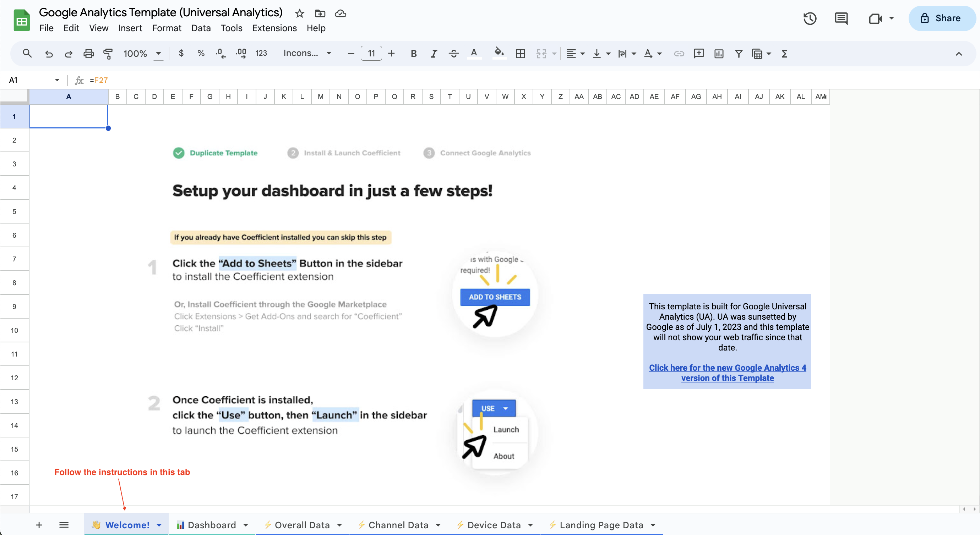
Task: Click Increase decimal places icon
Action: (x=241, y=53)
